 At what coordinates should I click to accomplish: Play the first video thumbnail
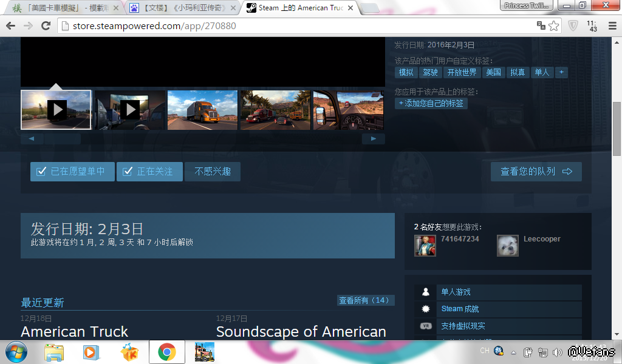pos(56,110)
